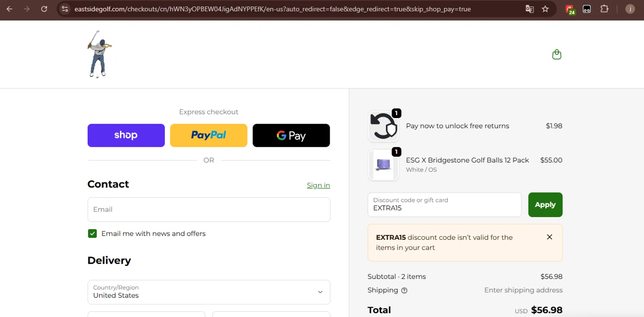Viewport: 644px width, 317px height.
Task: Click the 'Enter shipping address' text
Action: click(x=523, y=290)
